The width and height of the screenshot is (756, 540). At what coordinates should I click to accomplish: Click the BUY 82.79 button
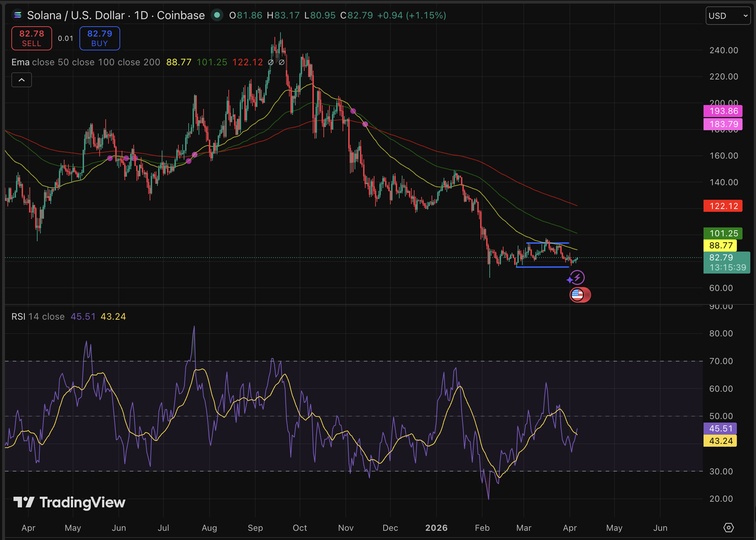(x=100, y=38)
